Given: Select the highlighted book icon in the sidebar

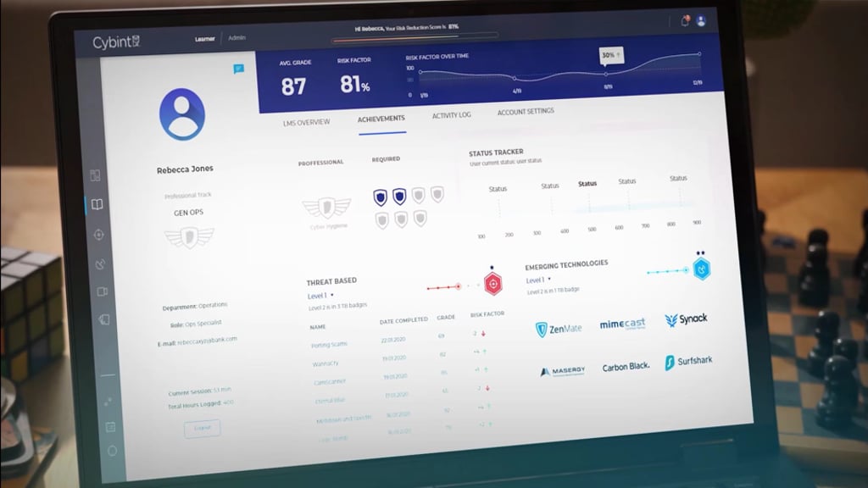Looking at the screenshot, I should [95, 203].
